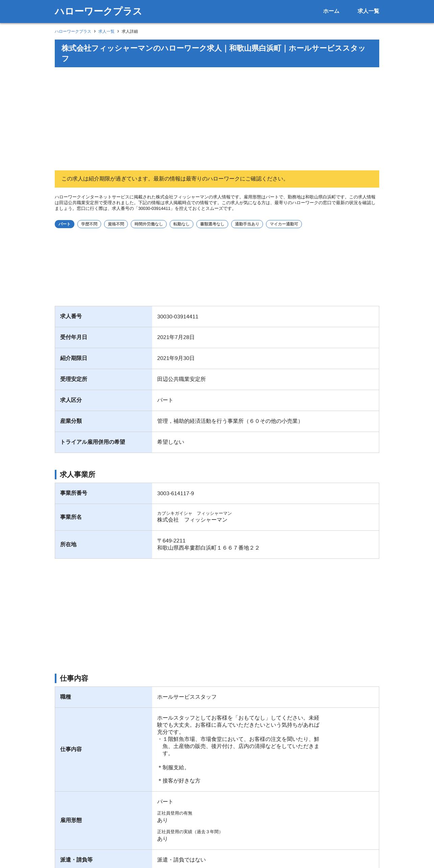Click the 派遣・請負等 label
434x868 pixels.
(76, 860)
